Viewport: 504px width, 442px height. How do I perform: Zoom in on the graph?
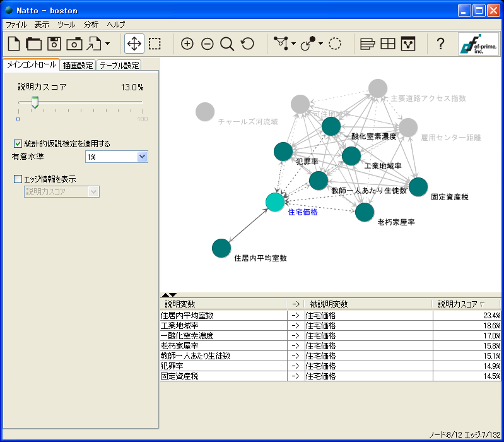pos(187,44)
